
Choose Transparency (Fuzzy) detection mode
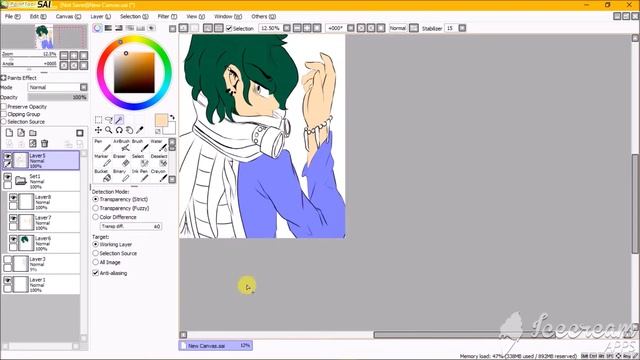click(x=96, y=208)
